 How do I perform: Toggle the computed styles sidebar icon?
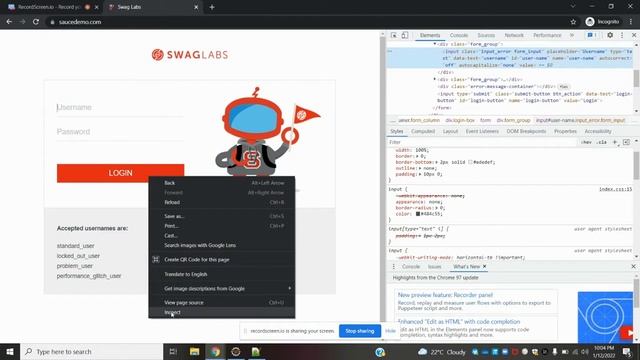(626, 142)
